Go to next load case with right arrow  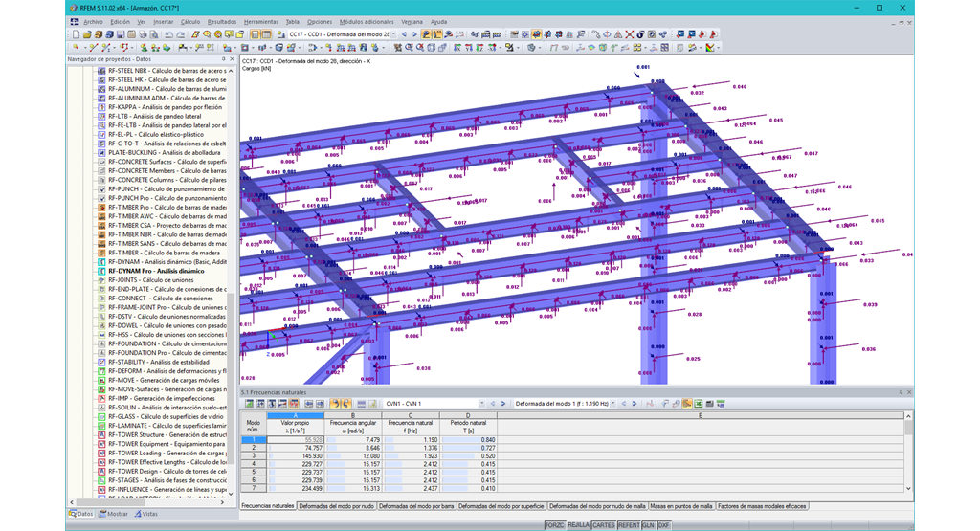(x=415, y=34)
